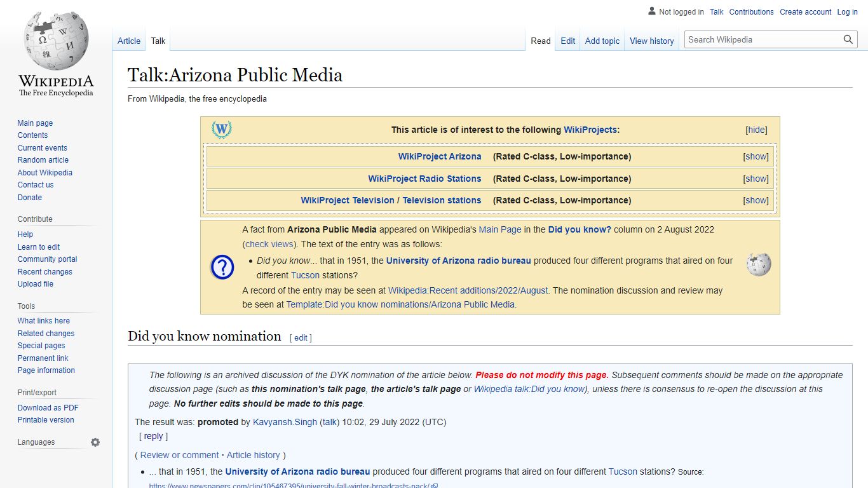
Task: Open the Talk link in user bar
Action: 717,12
